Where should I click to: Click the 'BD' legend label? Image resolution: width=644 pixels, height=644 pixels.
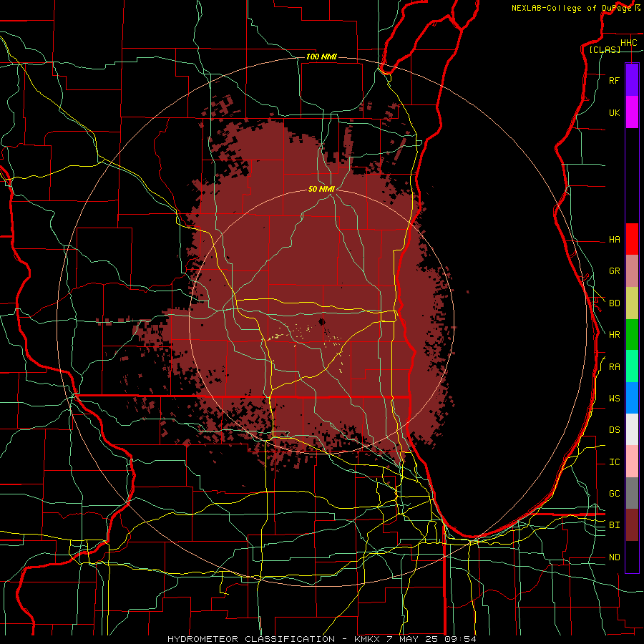[614, 303]
